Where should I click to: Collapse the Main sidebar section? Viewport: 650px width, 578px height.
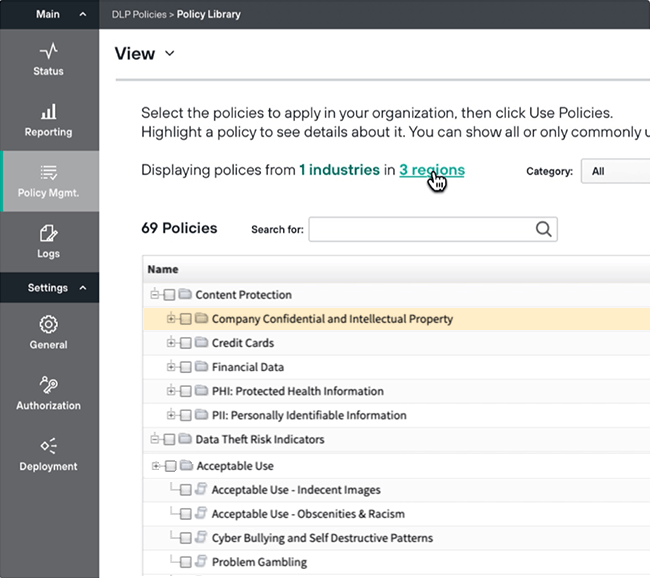tap(82, 14)
